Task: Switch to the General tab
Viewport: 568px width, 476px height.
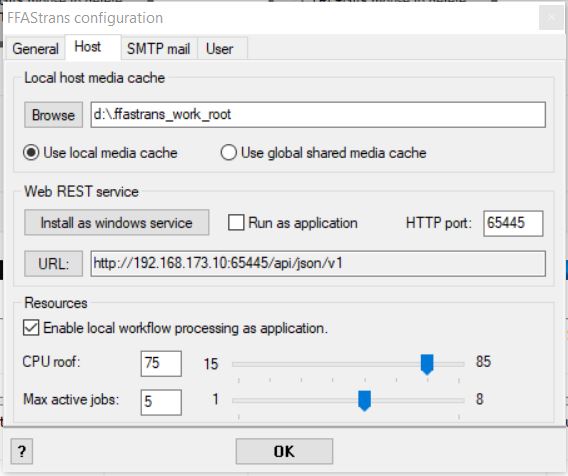Action: point(35,48)
